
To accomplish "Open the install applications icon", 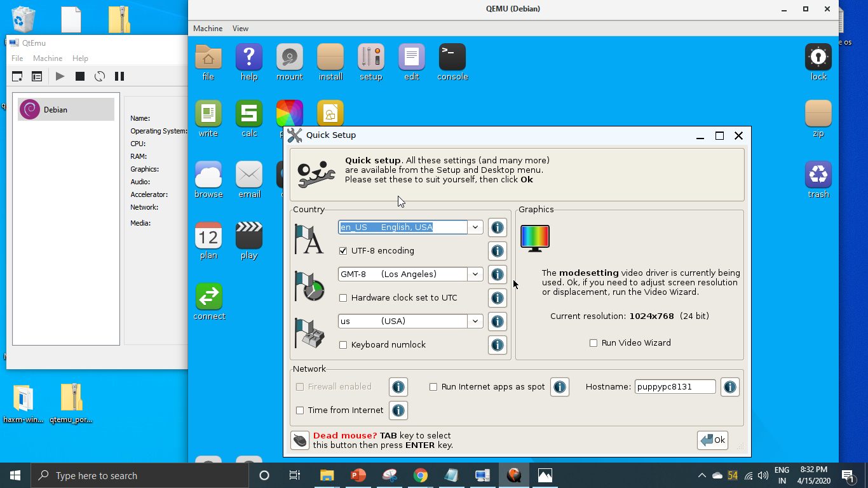I will [x=330, y=62].
